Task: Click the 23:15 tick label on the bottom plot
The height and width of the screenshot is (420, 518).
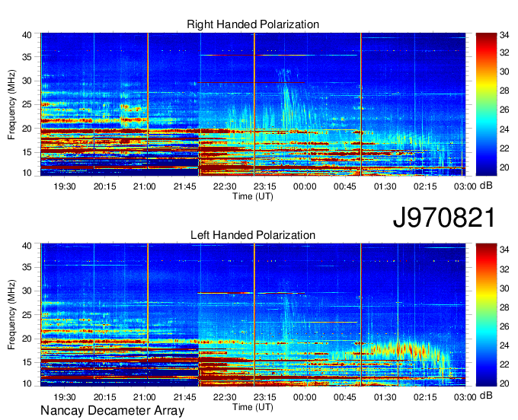Action: [x=265, y=397]
